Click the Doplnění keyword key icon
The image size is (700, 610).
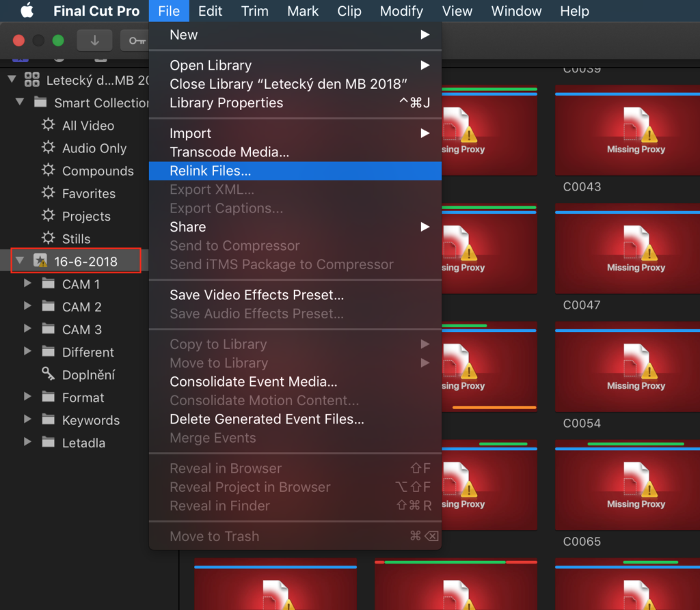[49, 374]
